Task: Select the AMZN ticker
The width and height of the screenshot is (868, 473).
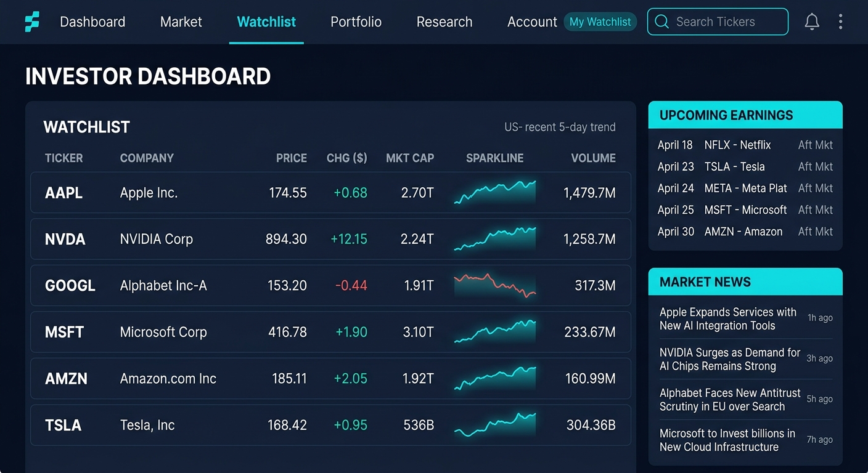Action: point(66,378)
